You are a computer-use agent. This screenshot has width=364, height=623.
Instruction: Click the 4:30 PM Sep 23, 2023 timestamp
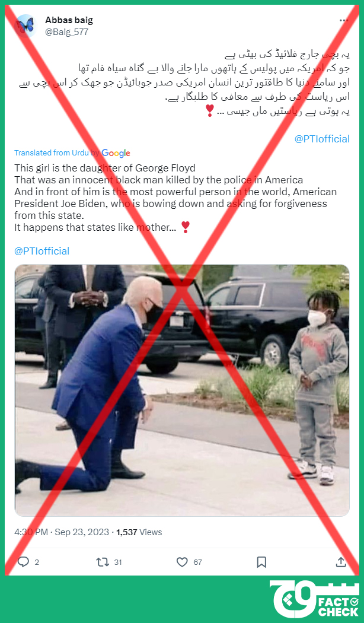pos(62,532)
